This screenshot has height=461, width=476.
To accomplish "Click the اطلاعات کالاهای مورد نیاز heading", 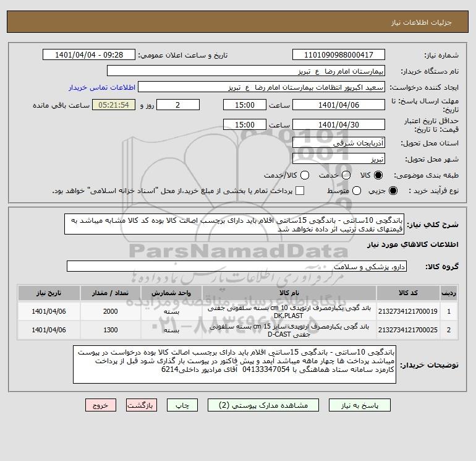I will click(x=413, y=244).
